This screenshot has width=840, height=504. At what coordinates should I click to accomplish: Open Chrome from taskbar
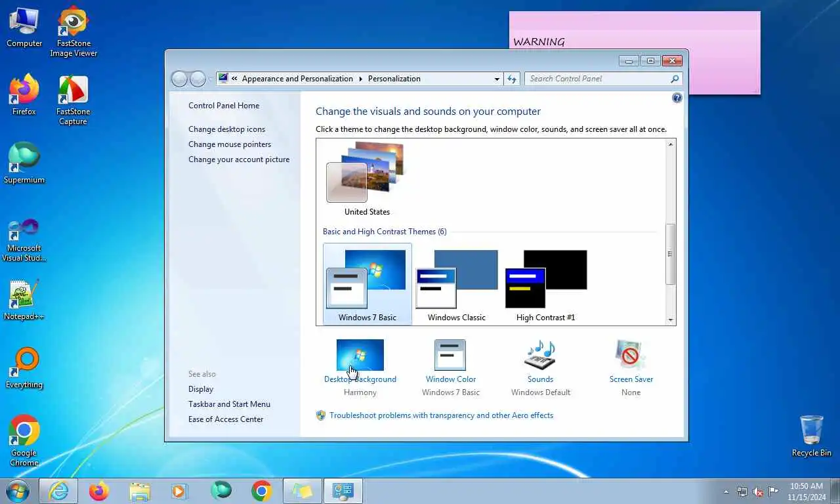tap(262, 491)
